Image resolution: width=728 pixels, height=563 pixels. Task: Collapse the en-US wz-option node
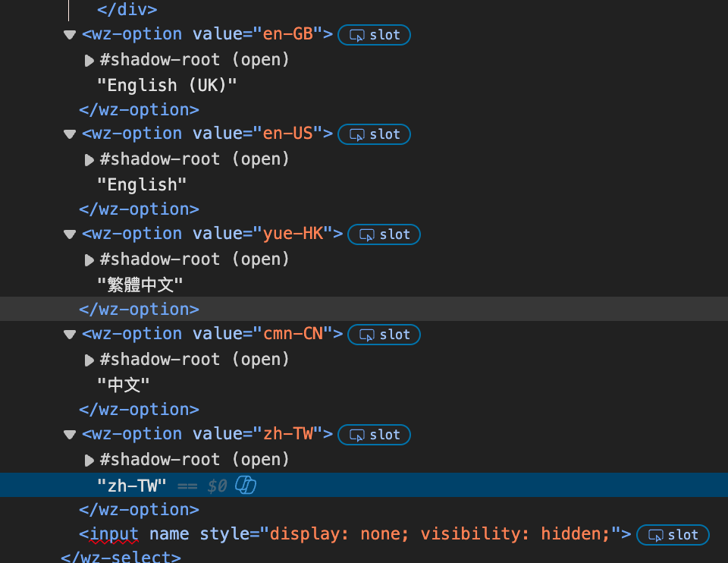coord(70,134)
